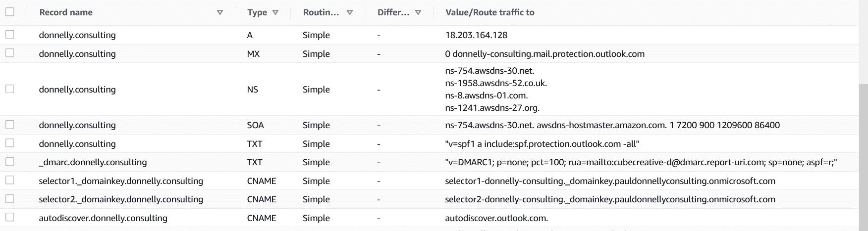868x231 pixels.
Task: Select checkbox for donnelly.consulting SOA record
Action: tap(9, 125)
